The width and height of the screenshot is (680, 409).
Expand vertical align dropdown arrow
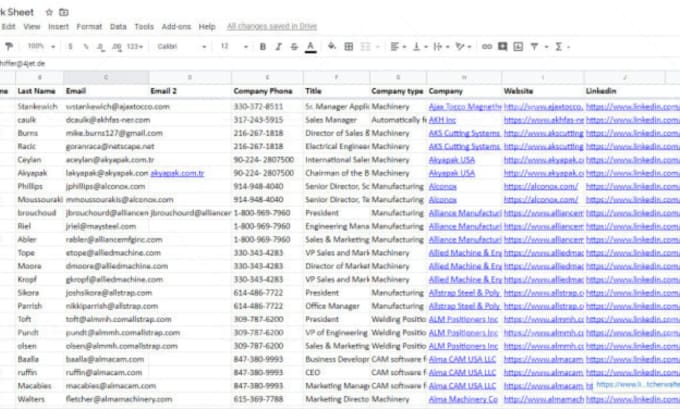(426, 47)
